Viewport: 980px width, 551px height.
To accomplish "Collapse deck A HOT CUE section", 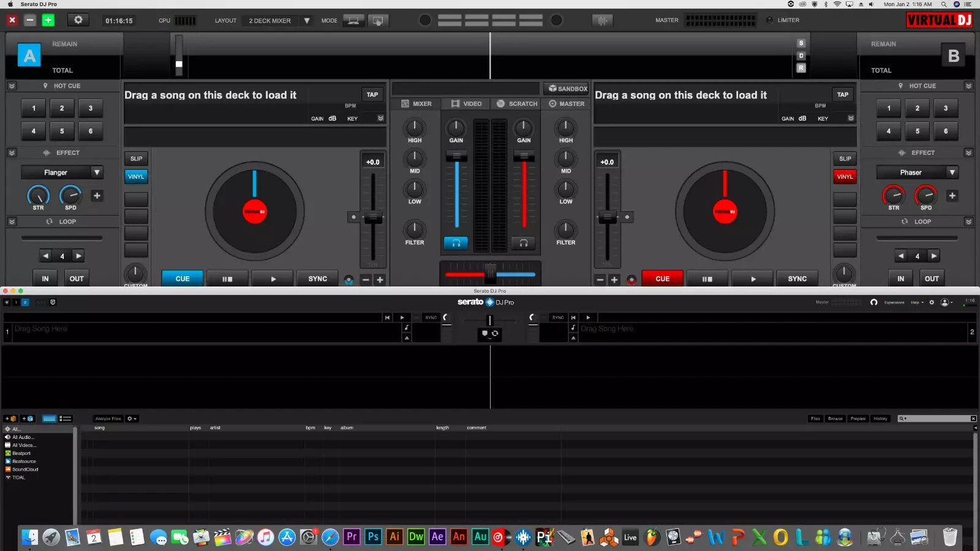I will [x=12, y=86].
